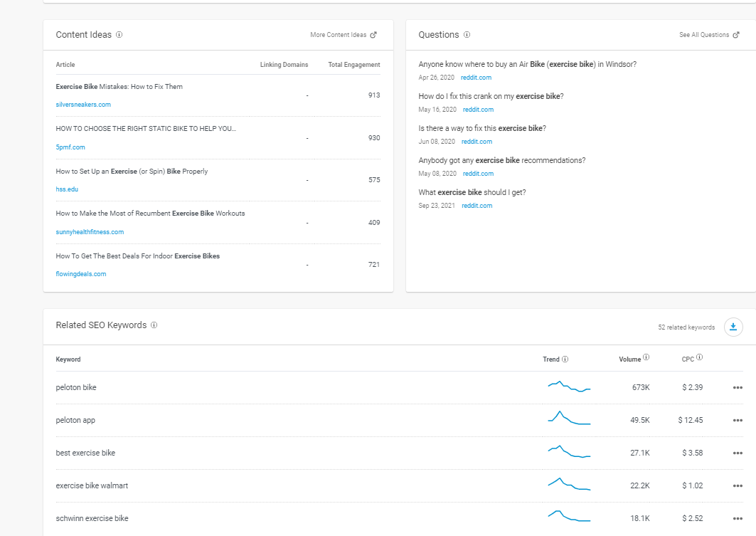Viewport: 756px width, 536px height.
Task: Click the Trend column info icon
Action: tap(565, 359)
